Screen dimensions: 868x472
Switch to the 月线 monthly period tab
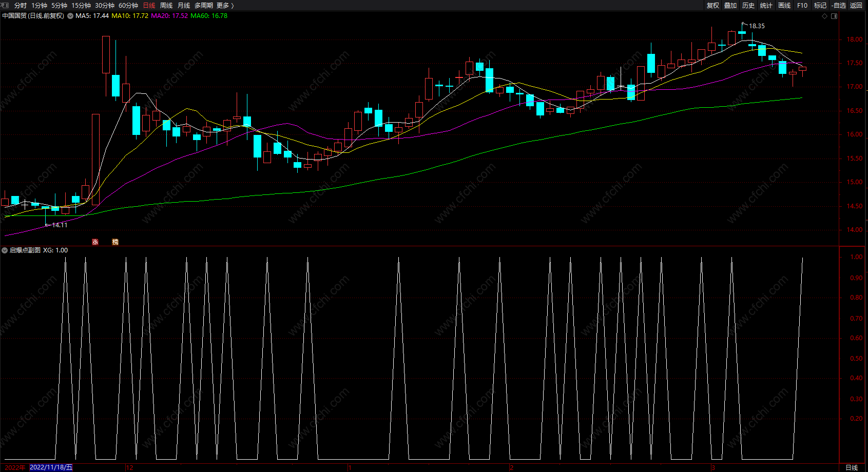(x=184, y=5)
